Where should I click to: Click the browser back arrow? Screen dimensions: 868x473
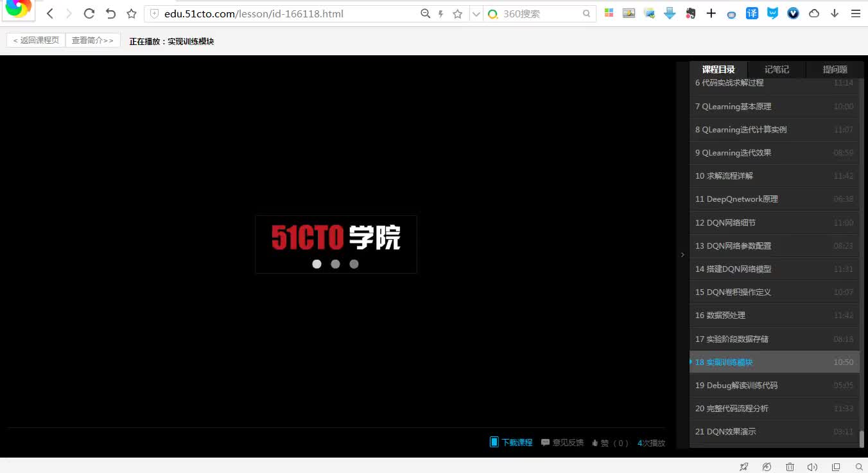50,13
